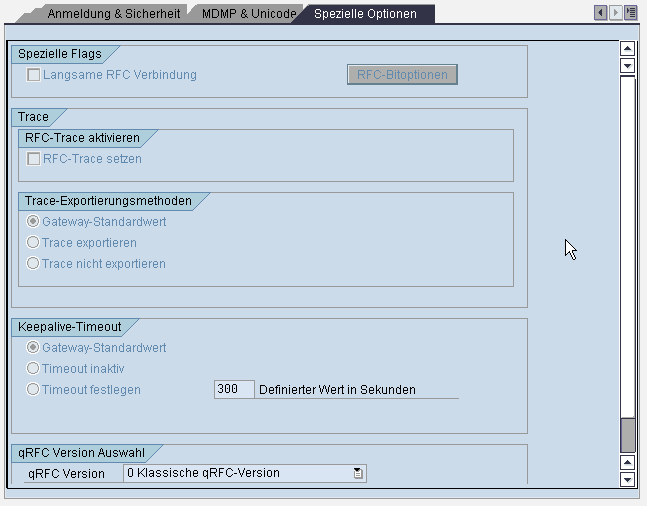The image size is (647, 506).
Task: Click the gray vertical scrollbar thumb
Action: click(628, 435)
